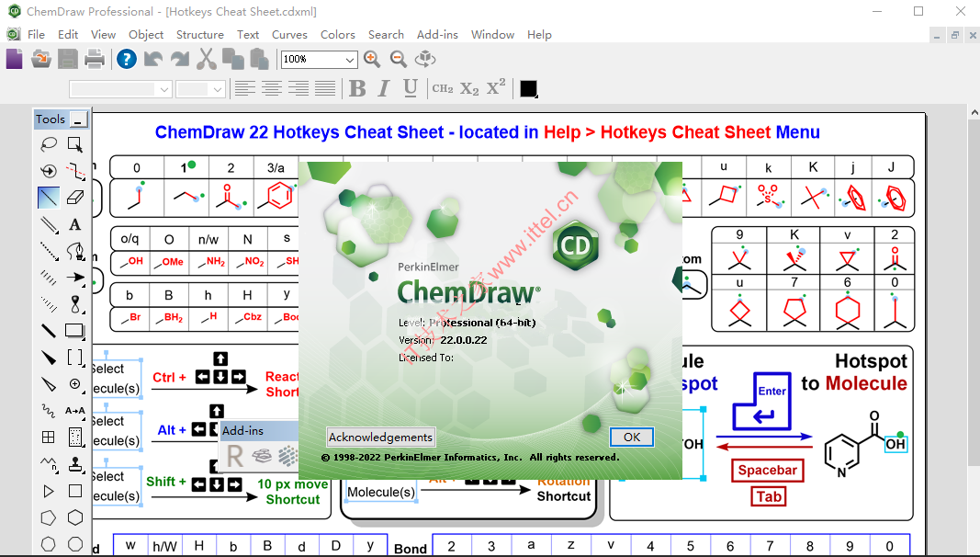Screen dimensions: 980x557
Task: Select the Cyclopropane ring tool
Action: [48, 491]
